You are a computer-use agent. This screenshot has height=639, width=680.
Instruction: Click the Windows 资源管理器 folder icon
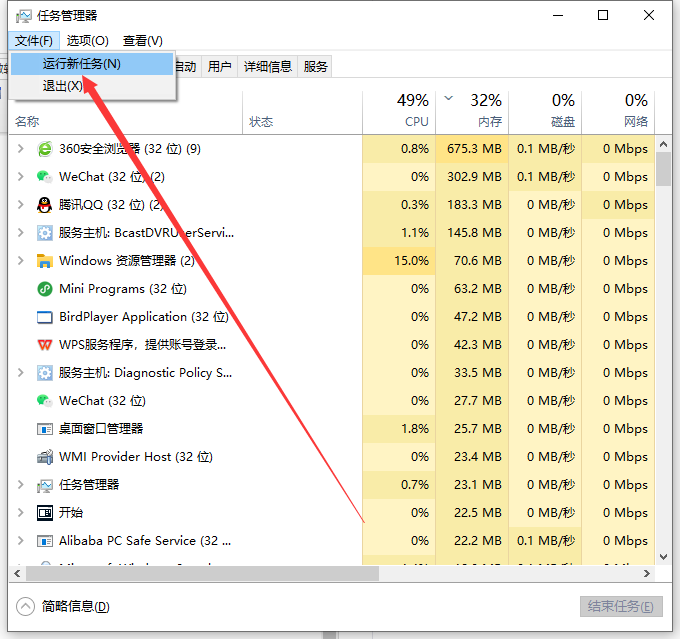coord(44,261)
